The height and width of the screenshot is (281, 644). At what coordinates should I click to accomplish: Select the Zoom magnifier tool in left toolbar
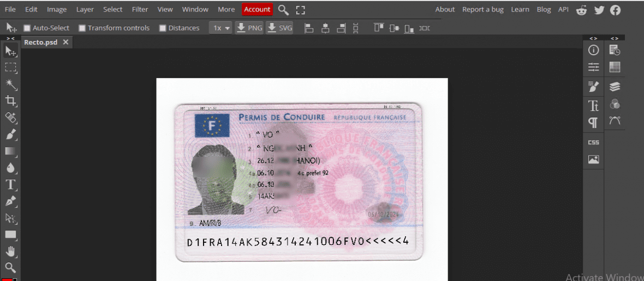[x=10, y=268]
